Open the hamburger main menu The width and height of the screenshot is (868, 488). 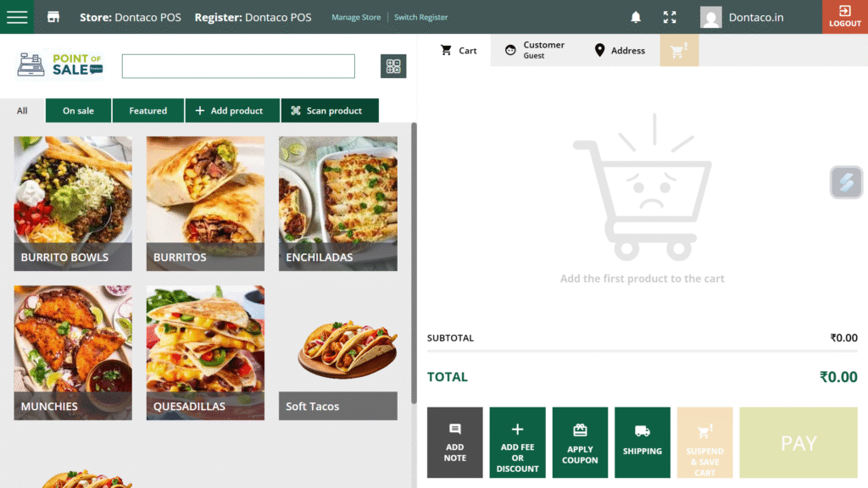coord(17,17)
